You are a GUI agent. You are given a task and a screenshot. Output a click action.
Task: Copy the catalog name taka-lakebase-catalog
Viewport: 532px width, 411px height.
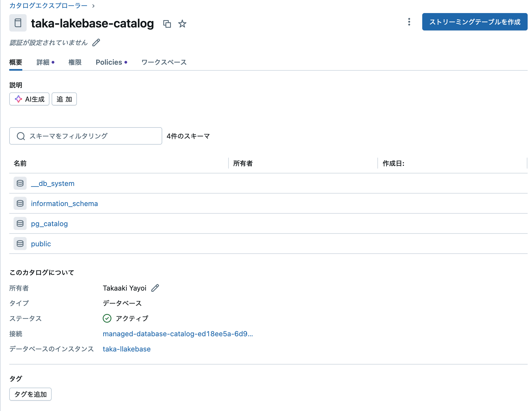[x=168, y=24]
